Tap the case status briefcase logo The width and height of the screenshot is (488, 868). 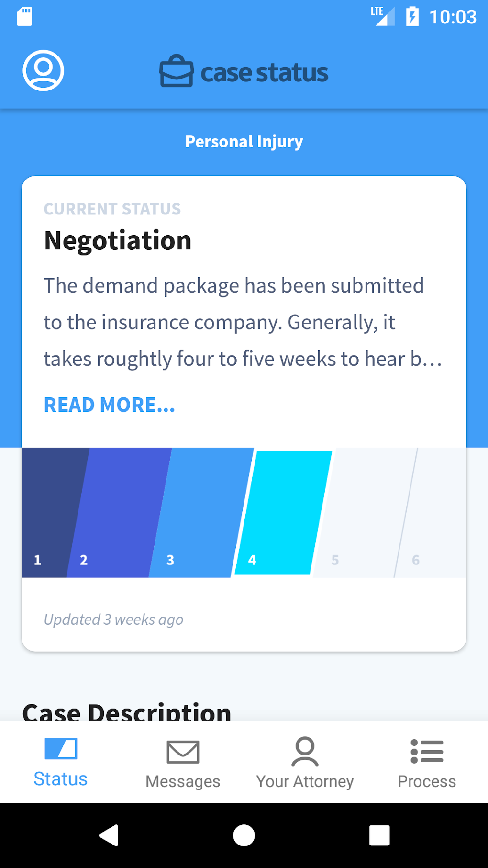176,71
